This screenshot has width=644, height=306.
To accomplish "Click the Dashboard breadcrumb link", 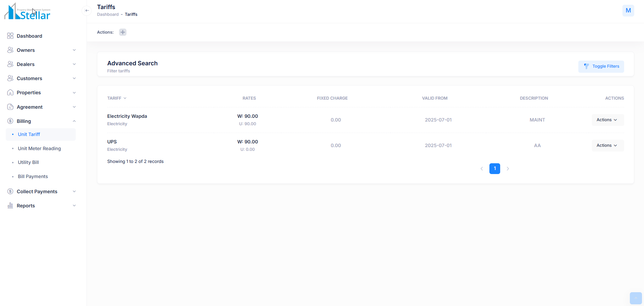I will (108, 14).
